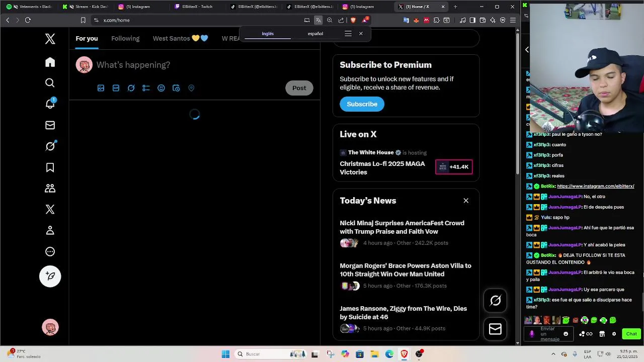The image size is (644, 362).
Task: Open chat settings gear icon
Action: coord(614,334)
